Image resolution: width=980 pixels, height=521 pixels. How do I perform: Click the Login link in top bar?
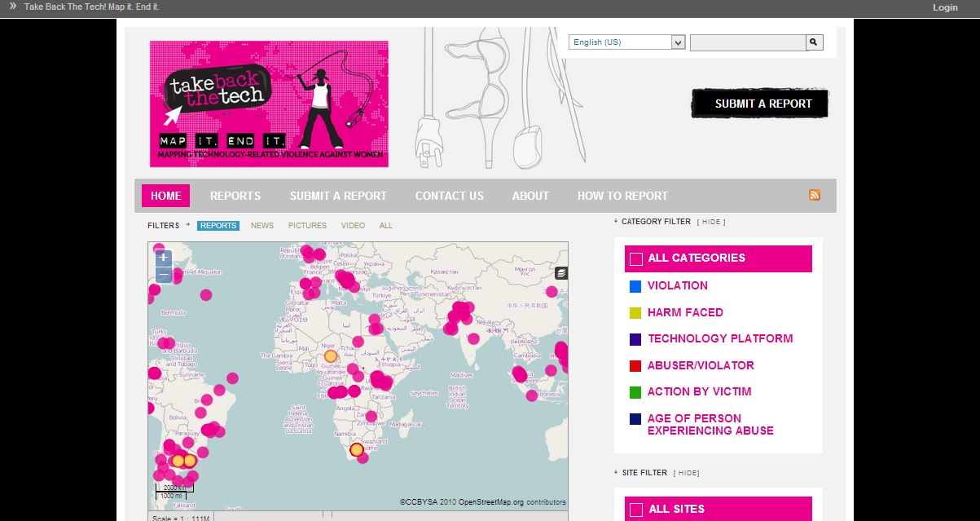(945, 7)
